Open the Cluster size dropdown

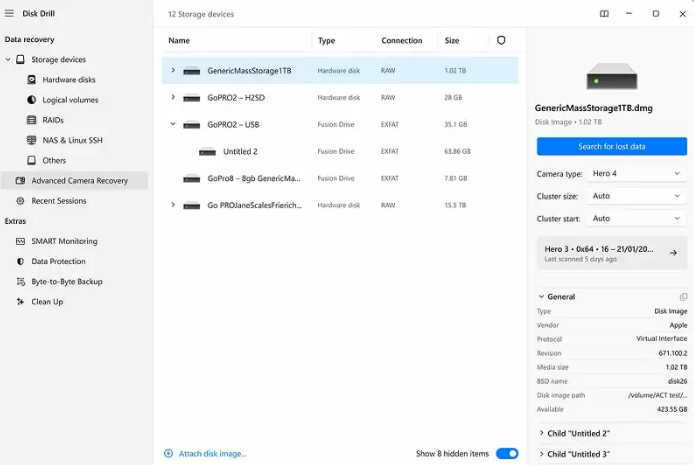click(x=636, y=196)
